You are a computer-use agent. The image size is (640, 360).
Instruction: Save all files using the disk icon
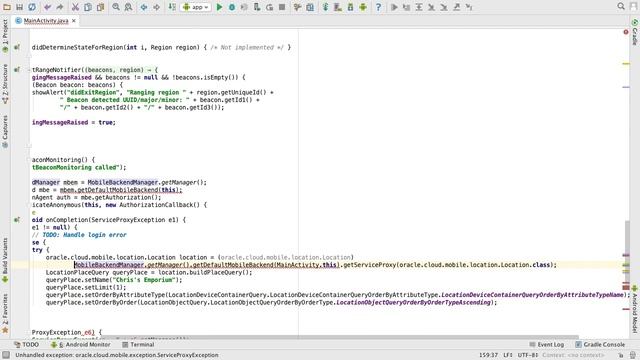point(19,7)
